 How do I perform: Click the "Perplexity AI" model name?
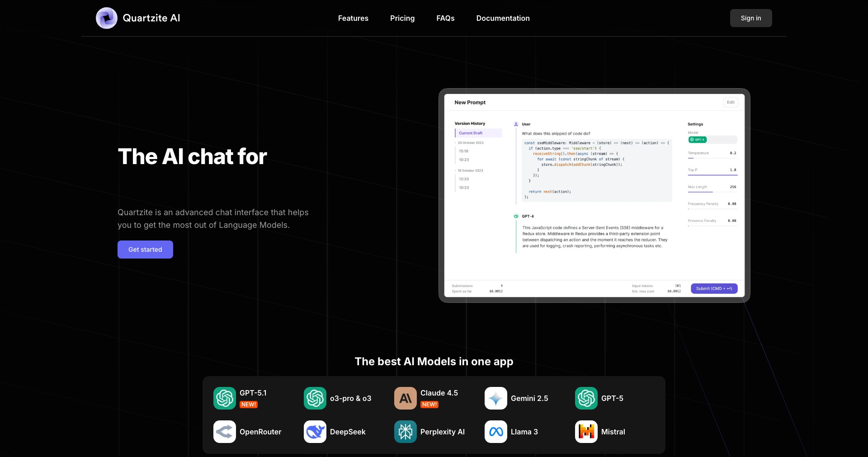click(443, 432)
